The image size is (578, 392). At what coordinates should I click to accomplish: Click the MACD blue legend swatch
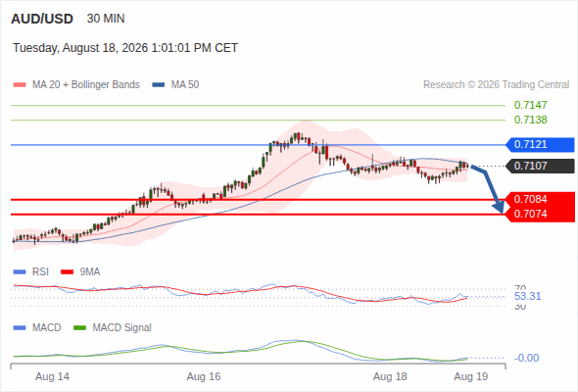tap(20, 328)
